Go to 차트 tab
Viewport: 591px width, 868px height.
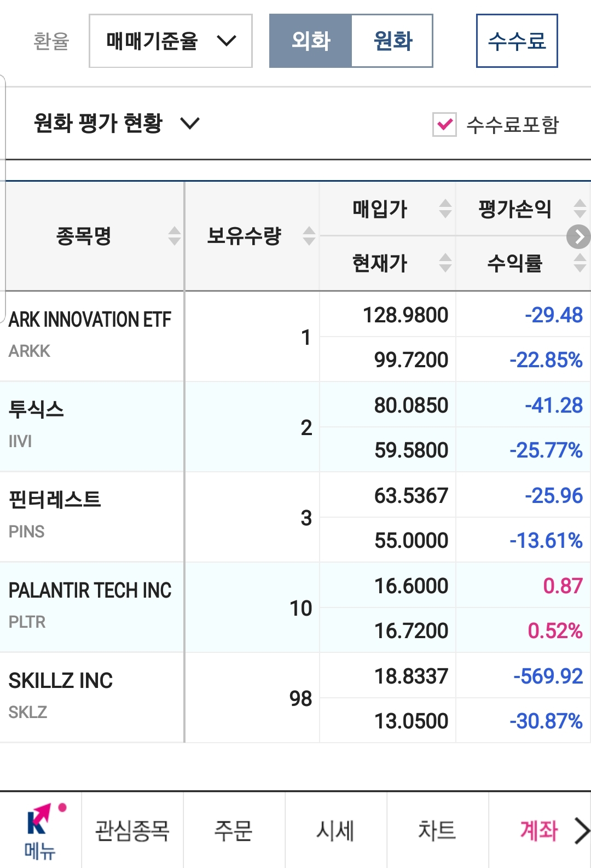(437, 830)
